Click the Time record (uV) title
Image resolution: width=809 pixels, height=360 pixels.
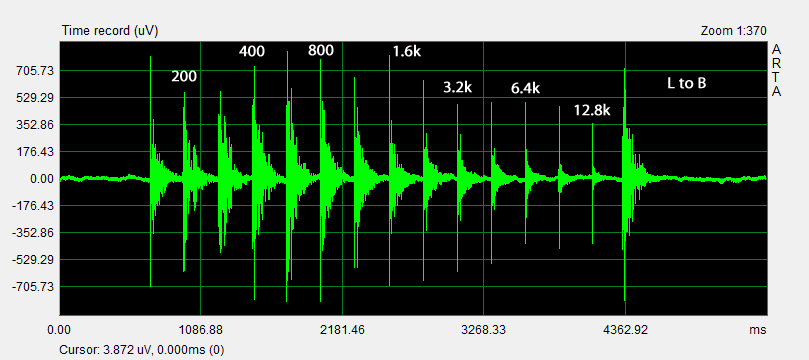click(110, 31)
